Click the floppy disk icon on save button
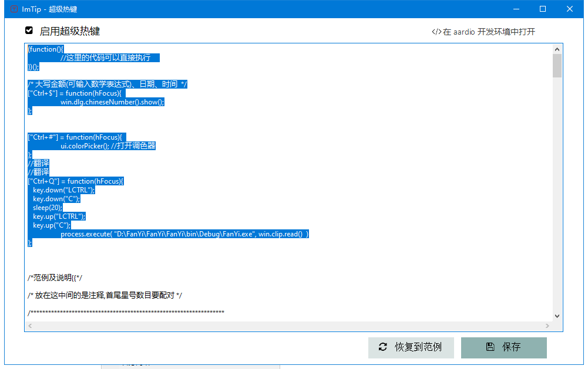Image resolution: width=588 pixels, height=369 pixels. tap(490, 347)
